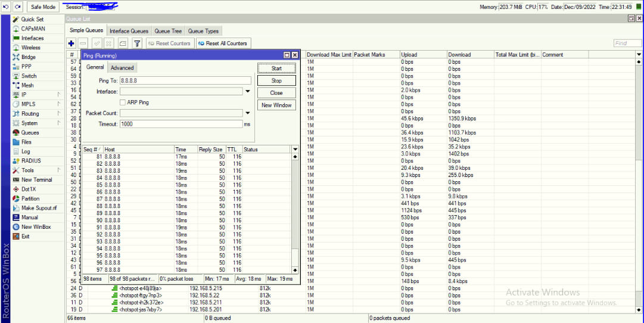Enable the ARP Ping checkbox
The width and height of the screenshot is (644, 323).
point(122,103)
